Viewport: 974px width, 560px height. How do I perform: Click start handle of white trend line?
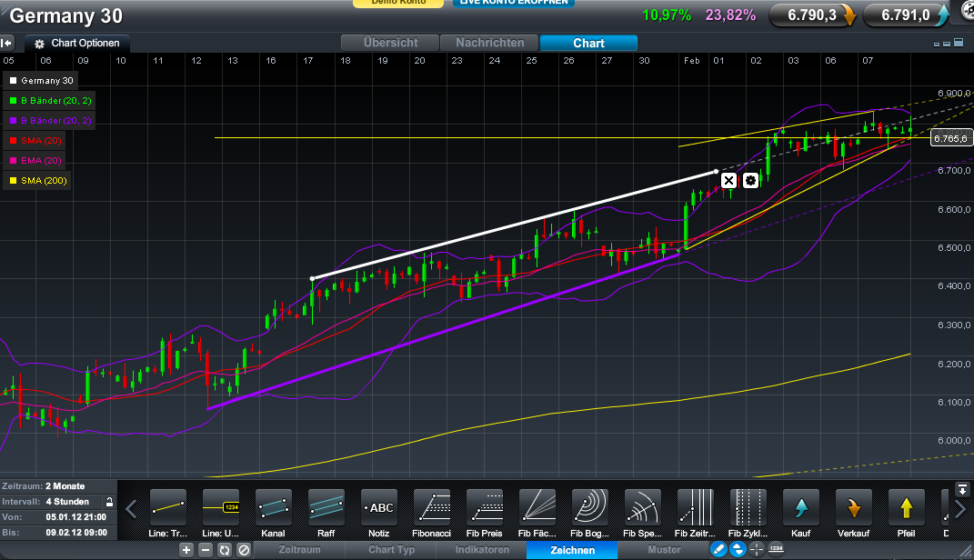(313, 279)
